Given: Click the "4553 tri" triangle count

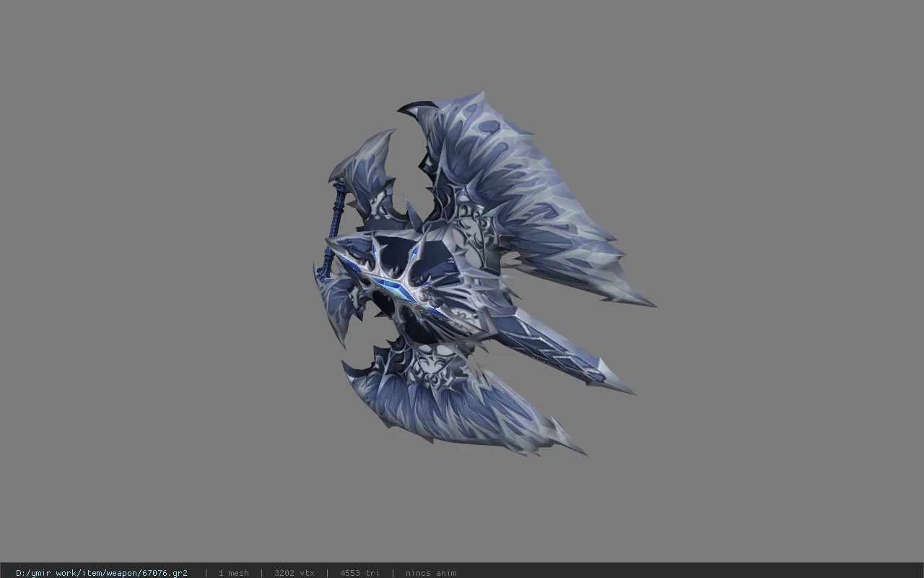Looking at the screenshot, I should pyautogui.click(x=359, y=573).
